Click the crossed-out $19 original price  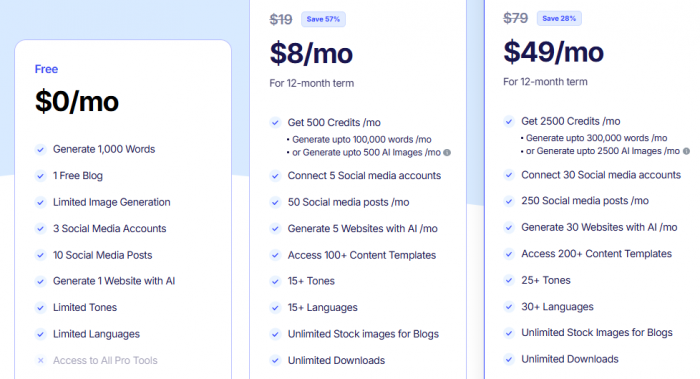pos(281,20)
